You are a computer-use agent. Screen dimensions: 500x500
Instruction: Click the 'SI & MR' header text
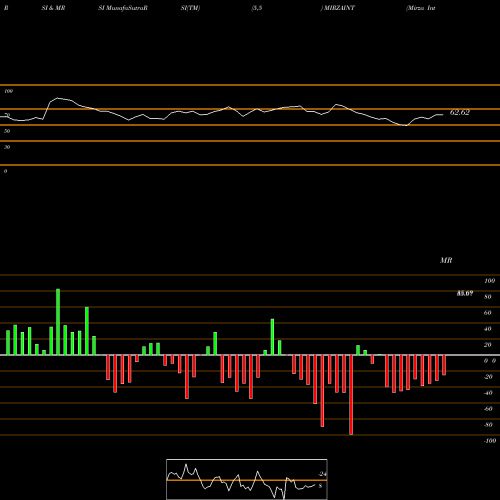point(53,8)
